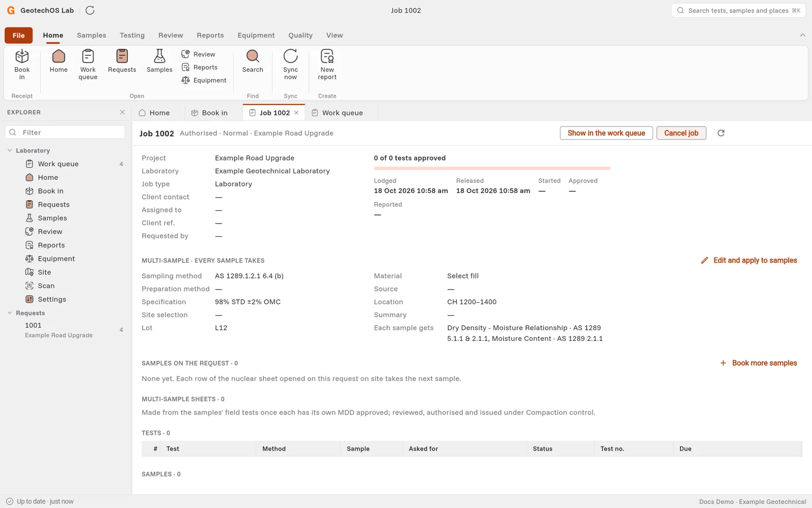Run Sync now from the ribbon
This screenshot has height=508, width=812.
290,65
